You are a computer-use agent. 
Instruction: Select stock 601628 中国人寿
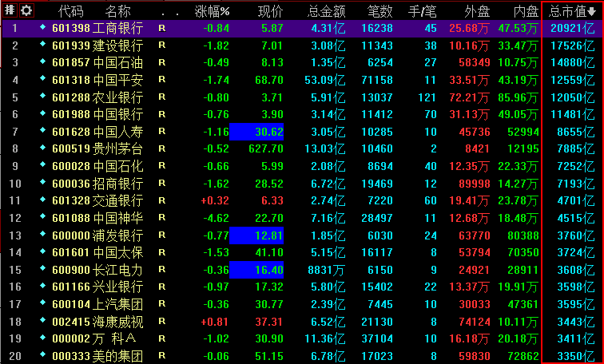97,132
